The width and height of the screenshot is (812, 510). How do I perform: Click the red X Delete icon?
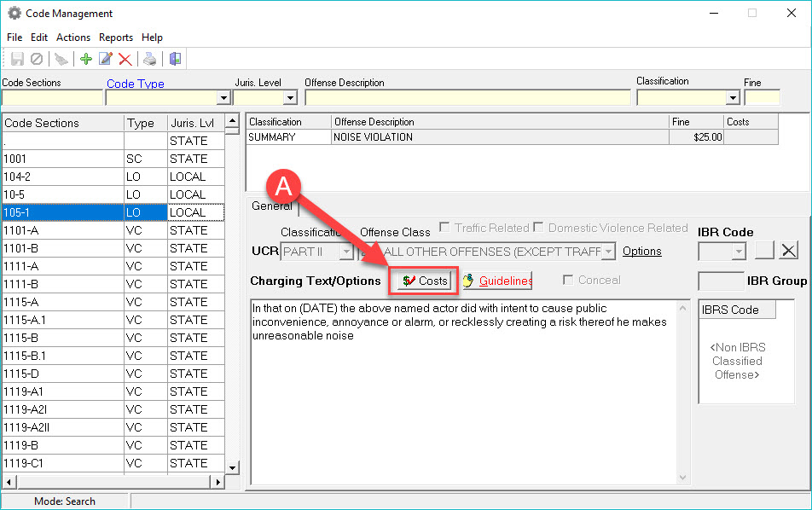coord(125,59)
